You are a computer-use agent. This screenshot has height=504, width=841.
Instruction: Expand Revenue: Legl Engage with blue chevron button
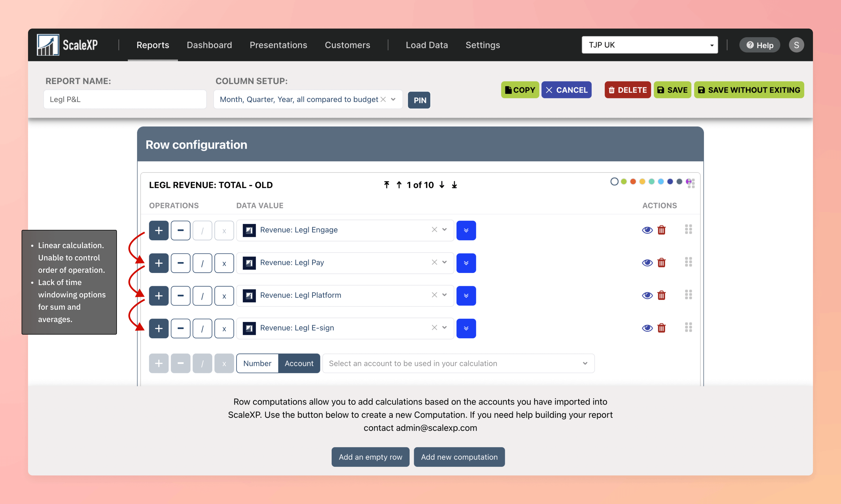(x=466, y=230)
